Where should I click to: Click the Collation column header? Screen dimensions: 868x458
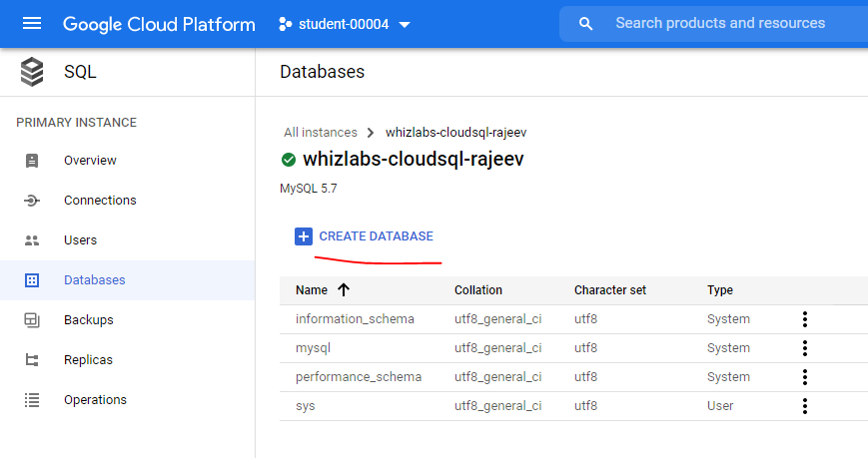tap(478, 290)
